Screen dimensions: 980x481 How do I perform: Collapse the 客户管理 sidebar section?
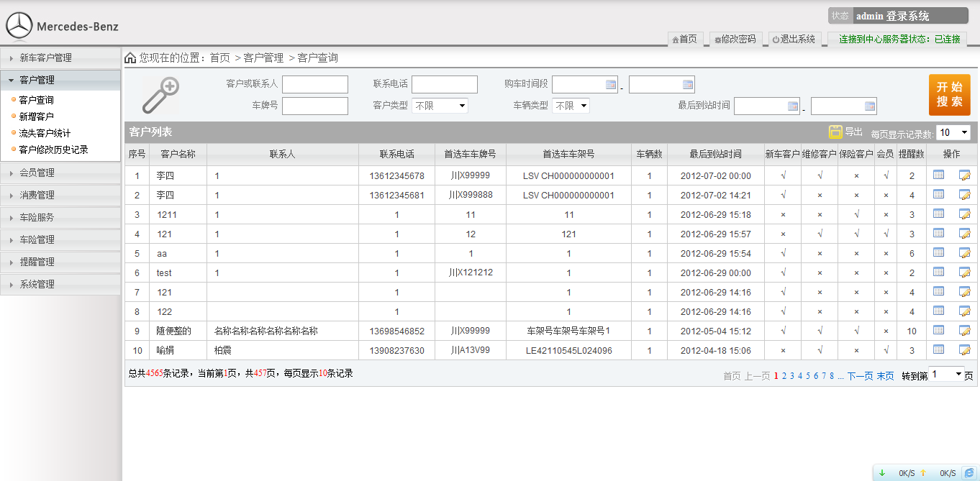click(60, 80)
